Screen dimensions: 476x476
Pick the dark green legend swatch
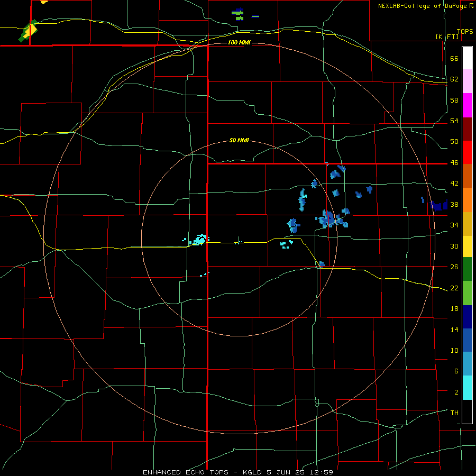[467, 269]
